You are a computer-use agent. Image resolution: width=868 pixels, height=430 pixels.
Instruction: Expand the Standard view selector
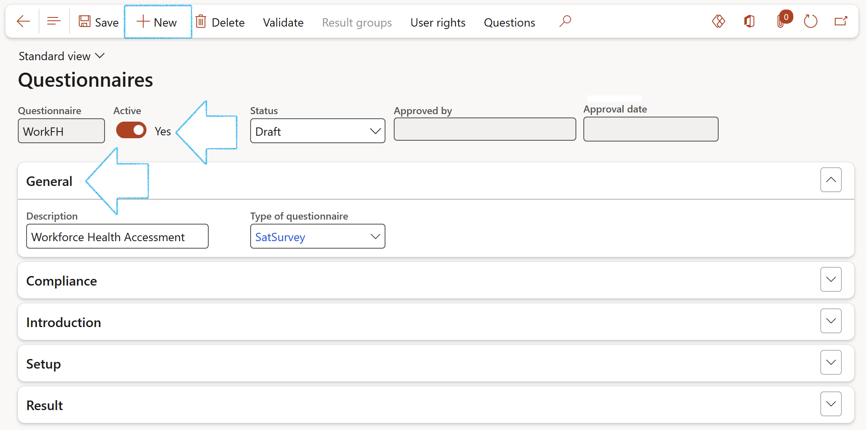61,56
